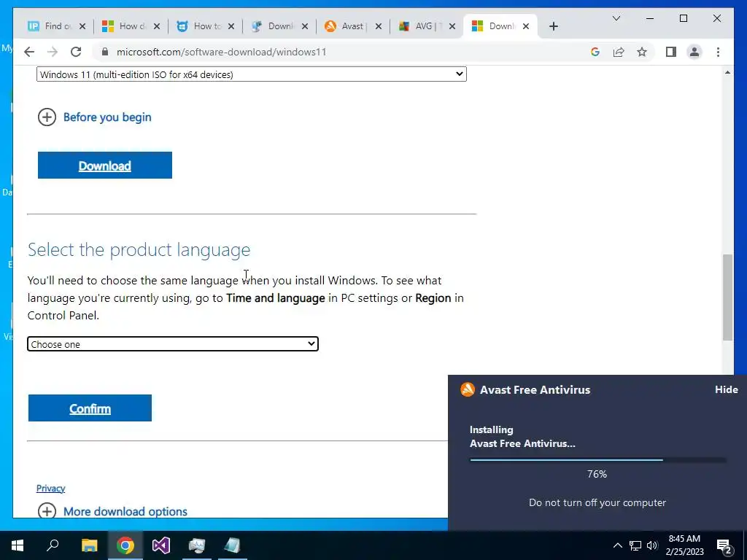Click the Avast logo in installer popup
Viewport: 747px width, 560px height.
(x=468, y=389)
